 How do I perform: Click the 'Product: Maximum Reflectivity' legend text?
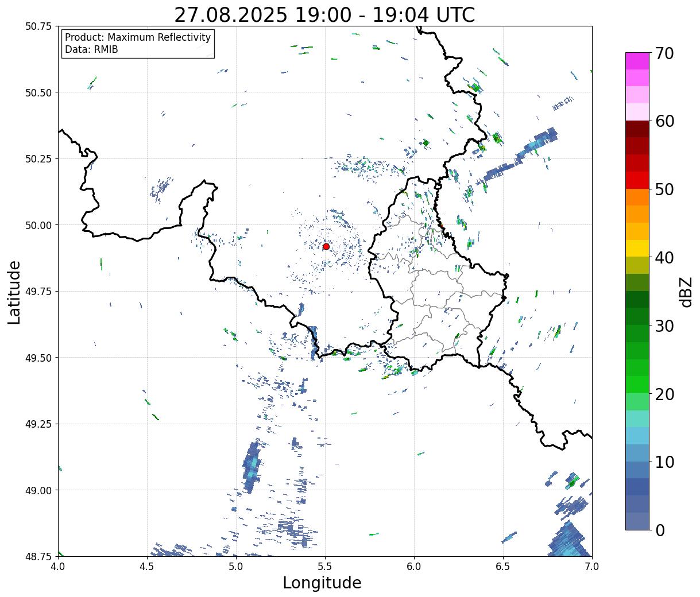point(138,37)
